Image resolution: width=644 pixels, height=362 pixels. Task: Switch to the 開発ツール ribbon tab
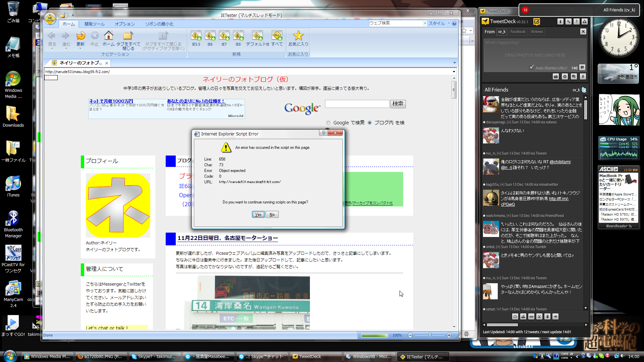[x=95, y=24]
